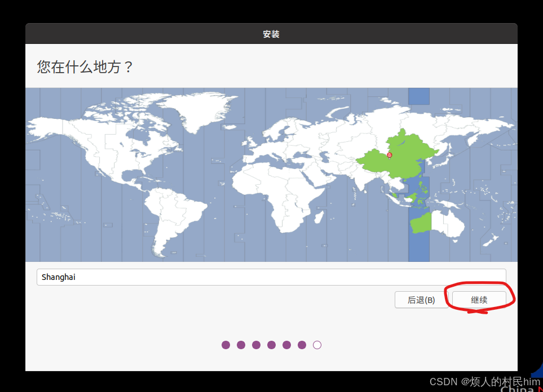Select the green highlighted Western Australia region
The image size is (543, 392).
(x=421, y=224)
